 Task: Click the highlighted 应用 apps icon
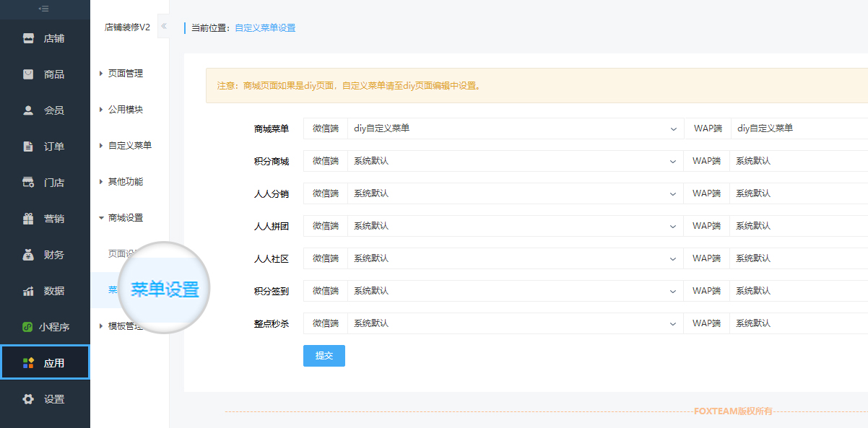(x=45, y=362)
